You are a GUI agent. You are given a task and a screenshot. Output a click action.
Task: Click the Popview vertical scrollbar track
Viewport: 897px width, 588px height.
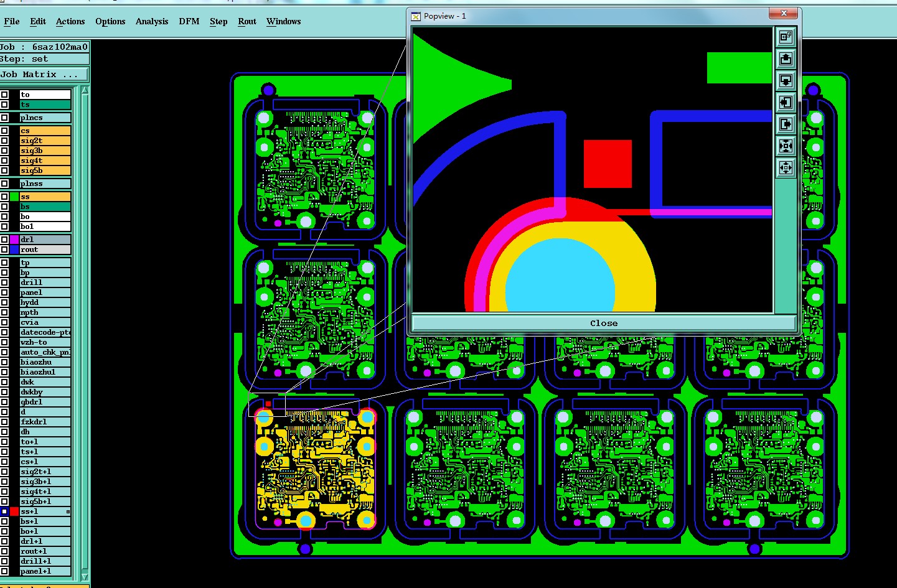(x=786, y=246)
